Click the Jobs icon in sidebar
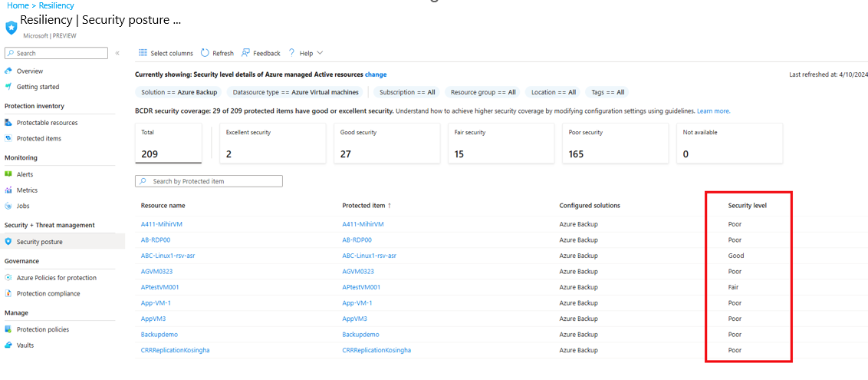 pyautogui.click(x=8, y=206)
